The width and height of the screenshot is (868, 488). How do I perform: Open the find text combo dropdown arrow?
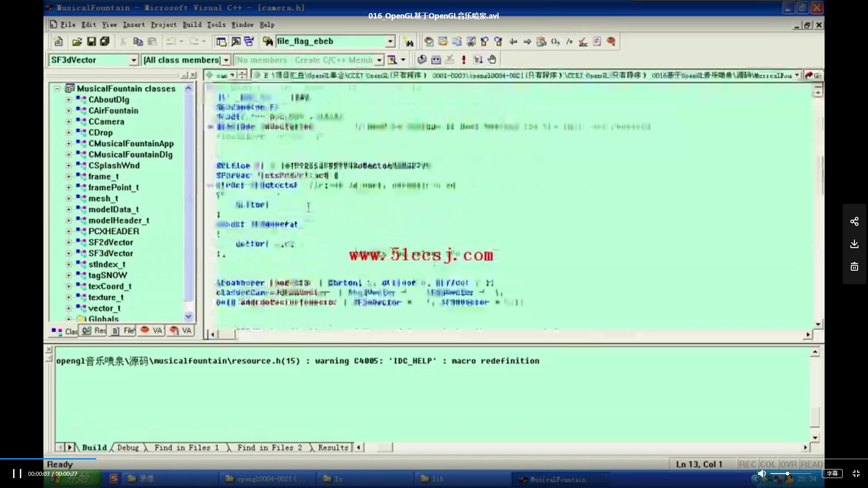pos(390,42)
